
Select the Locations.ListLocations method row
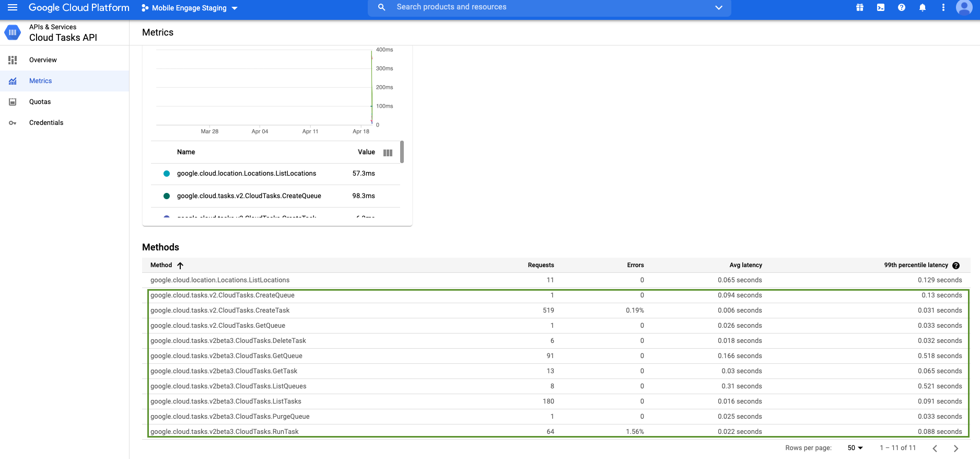(556, 280)
